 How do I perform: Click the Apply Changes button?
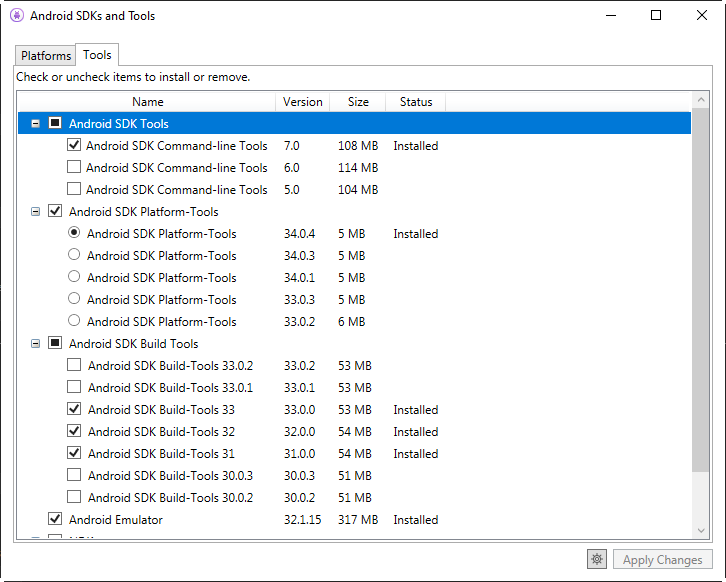coord(663,560)
